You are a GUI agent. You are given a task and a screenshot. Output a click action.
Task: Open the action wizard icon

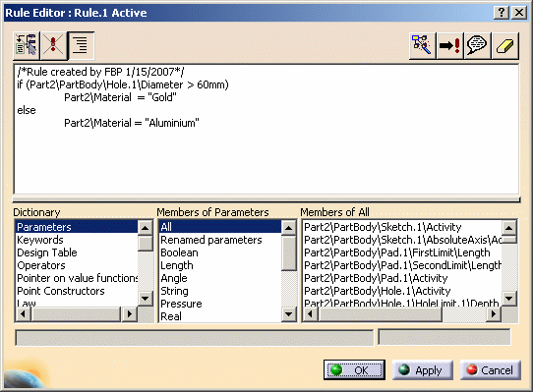pos(422,45)
